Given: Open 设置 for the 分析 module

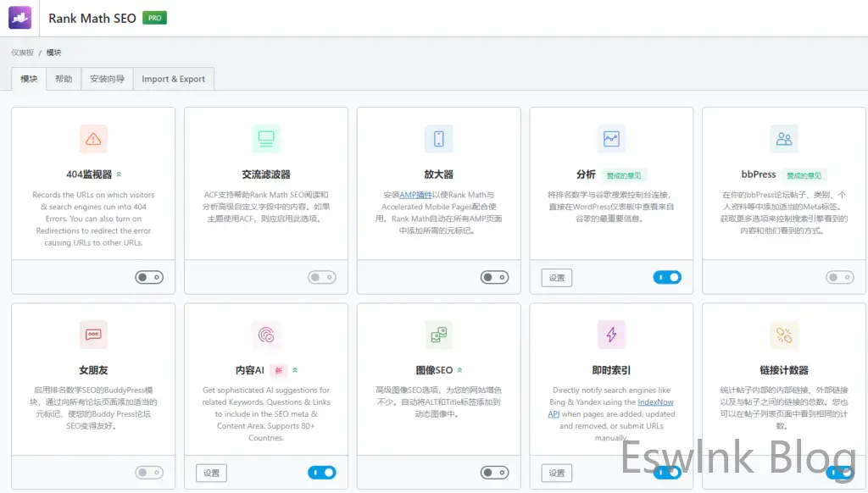Looking at the screenshot, I should click(556, 277).
